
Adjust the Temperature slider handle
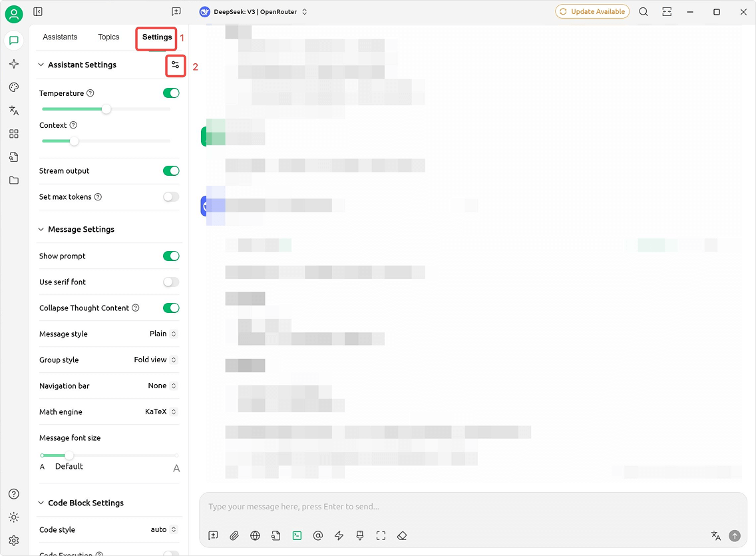pos(106,109)
